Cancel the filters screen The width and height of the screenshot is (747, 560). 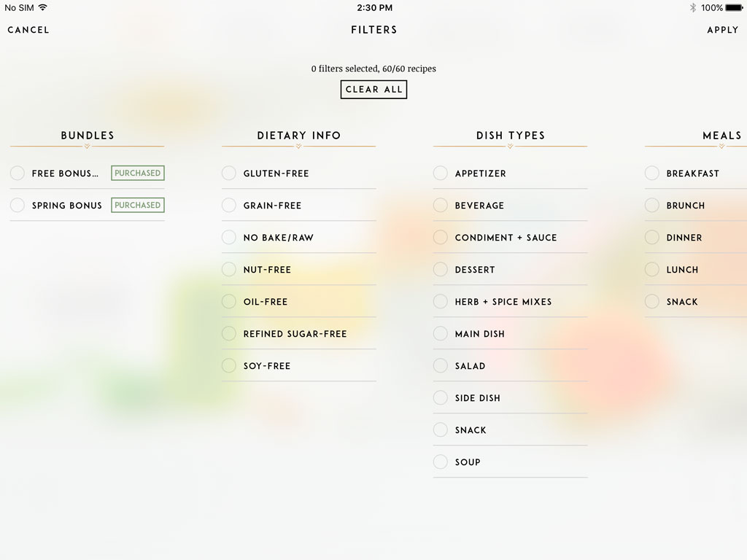tap(28, 30)
